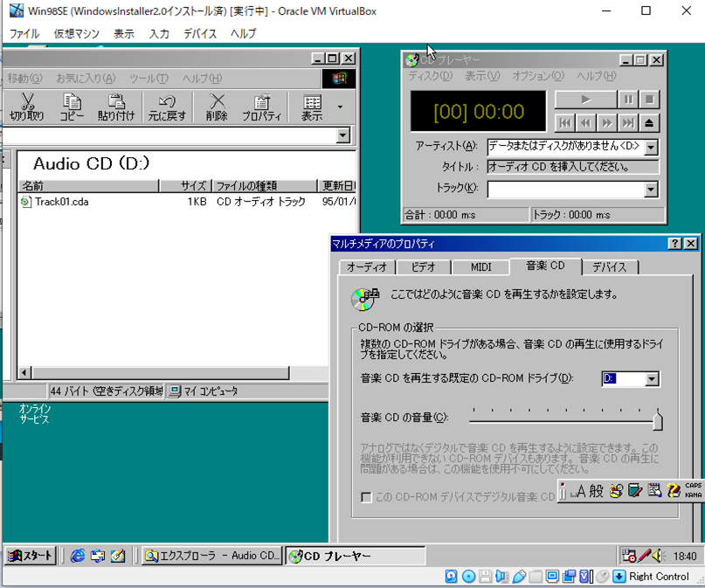Skip backwards in CD Player
Image resolution: width=705 pixels, height=588 pixels.
tap(586, 122)
